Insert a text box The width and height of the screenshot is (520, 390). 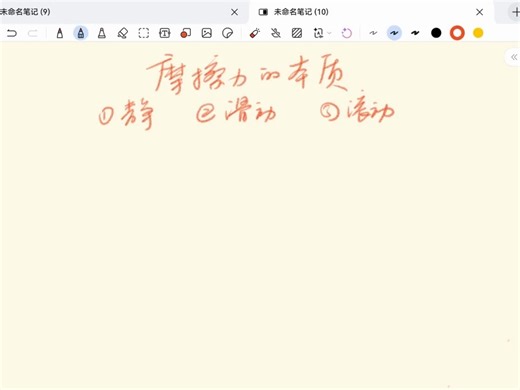click(165, 33)
